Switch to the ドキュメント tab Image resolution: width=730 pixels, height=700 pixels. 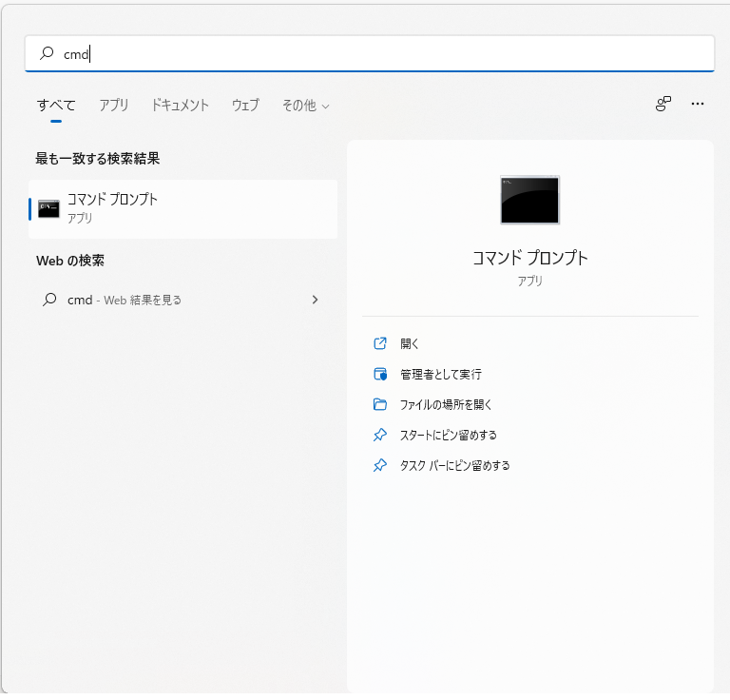click(181, 106)
